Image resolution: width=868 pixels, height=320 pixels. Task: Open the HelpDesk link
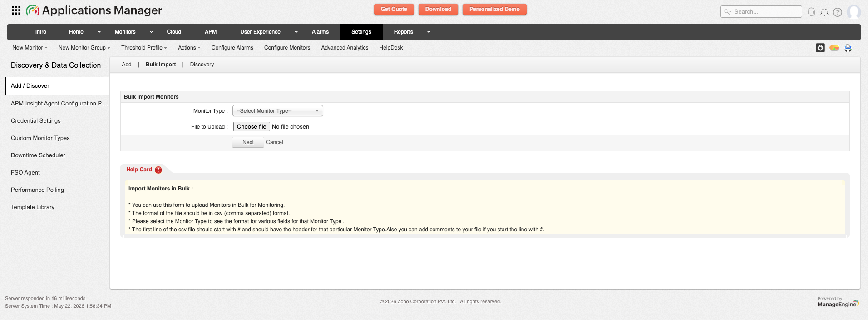click(x=391, y=48)
